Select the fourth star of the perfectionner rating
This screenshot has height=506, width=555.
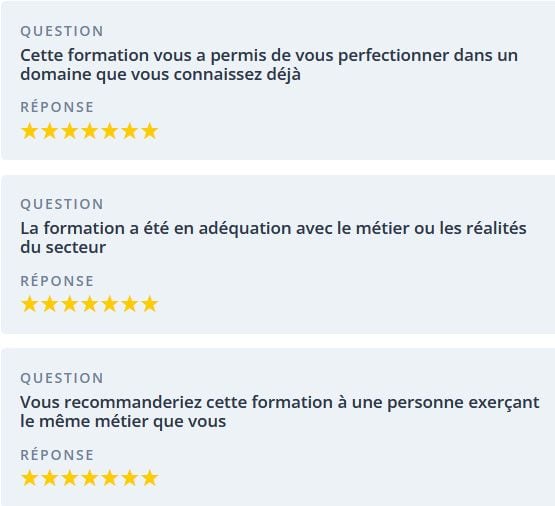pos(90,131)
